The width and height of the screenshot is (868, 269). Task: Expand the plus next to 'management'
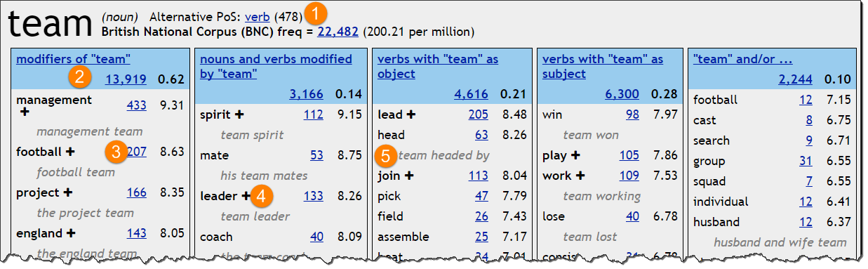tap(25, 112)
